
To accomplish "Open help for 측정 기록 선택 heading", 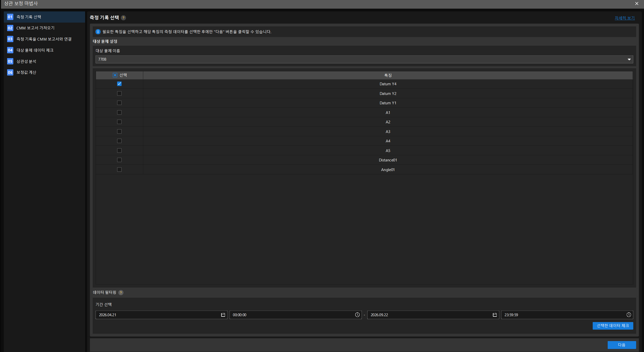I will tap(123, 18).
